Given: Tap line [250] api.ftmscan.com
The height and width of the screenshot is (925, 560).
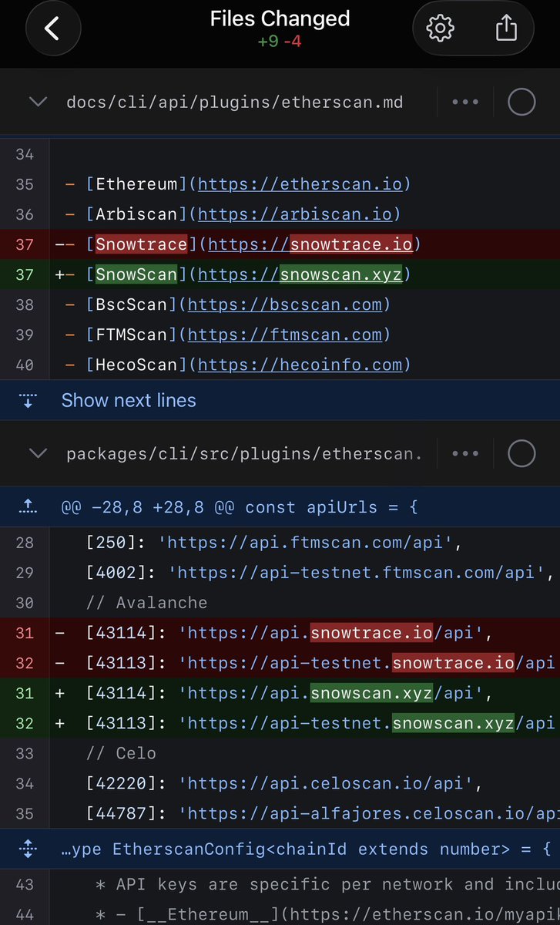Looking at the screenshot, I should (x=280, y=543).
